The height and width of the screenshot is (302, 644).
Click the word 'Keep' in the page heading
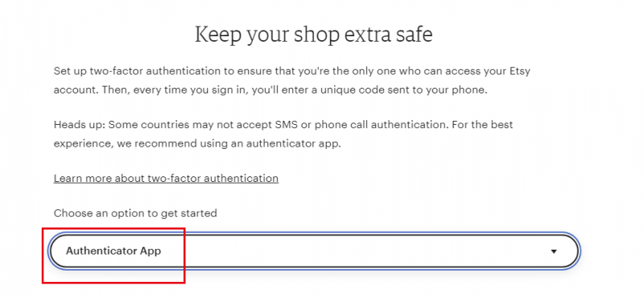click(x=217, y=35)
